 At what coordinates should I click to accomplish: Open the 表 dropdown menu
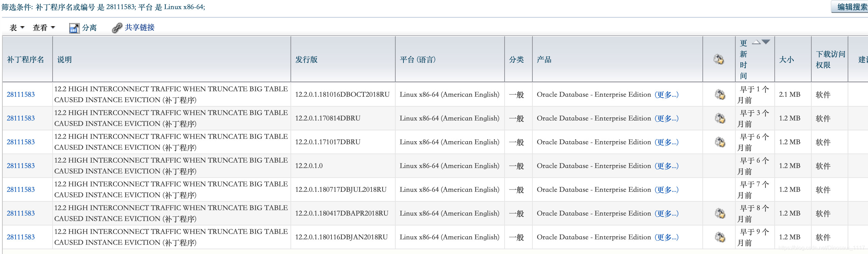click(x=17, y=28)
